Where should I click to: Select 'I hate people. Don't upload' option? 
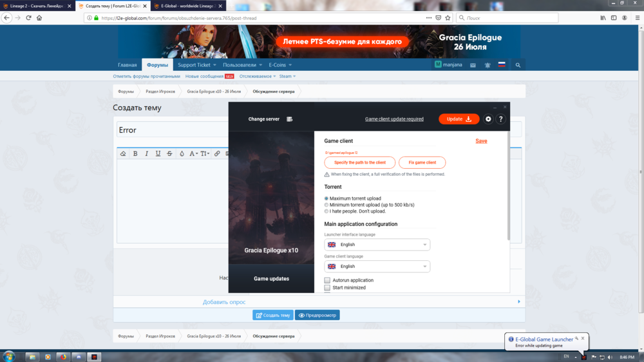tap(327, 211)
